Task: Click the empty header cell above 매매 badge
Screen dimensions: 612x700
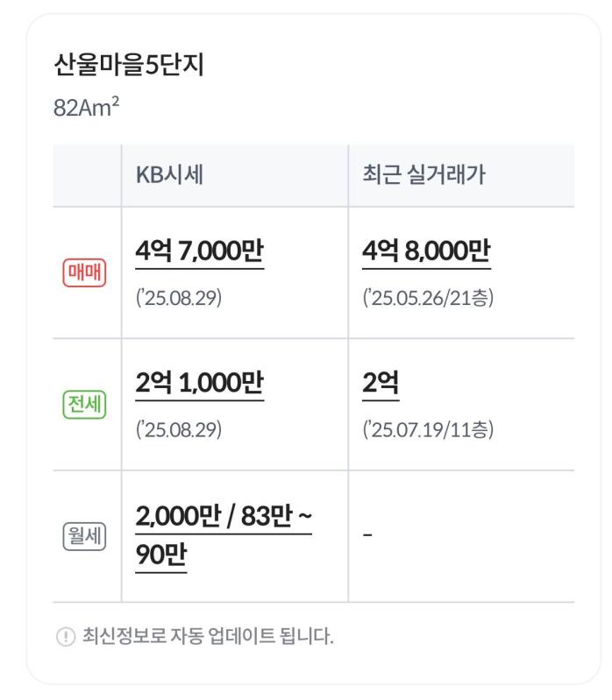Action: point(87,175)
